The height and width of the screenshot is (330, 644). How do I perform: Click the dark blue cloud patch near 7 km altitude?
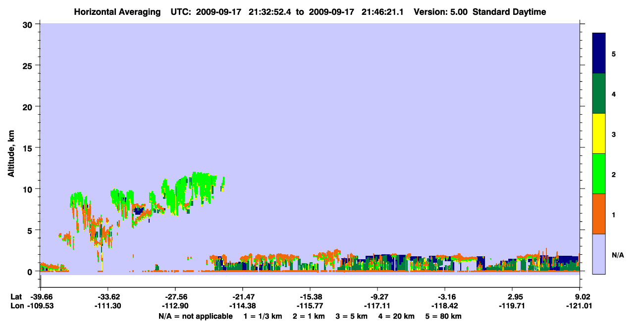coord(138,211)
